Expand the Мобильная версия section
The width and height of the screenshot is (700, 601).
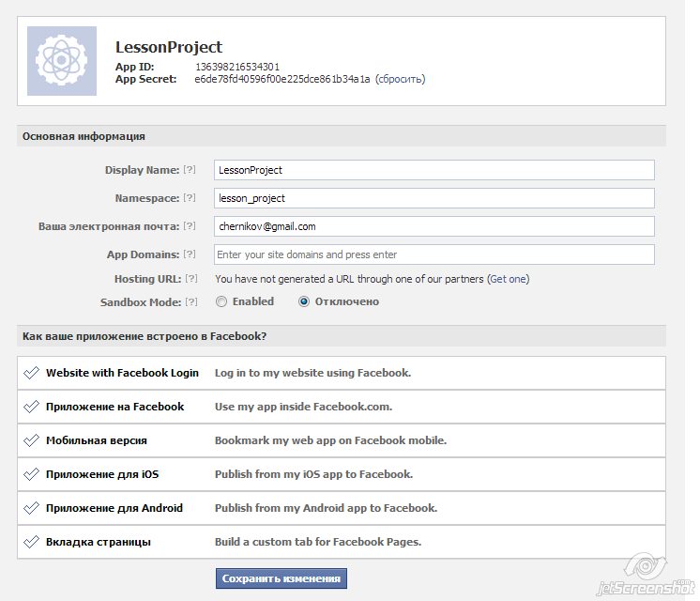(x=342, y=440)
